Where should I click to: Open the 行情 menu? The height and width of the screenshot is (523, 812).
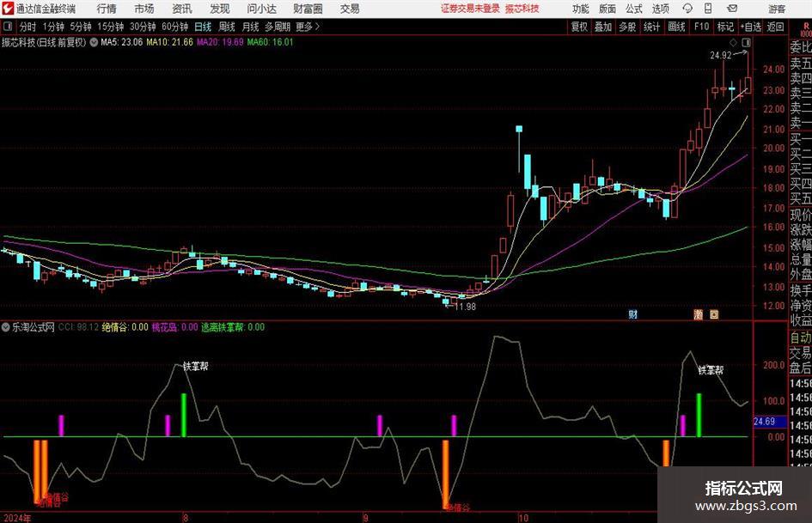107,9
